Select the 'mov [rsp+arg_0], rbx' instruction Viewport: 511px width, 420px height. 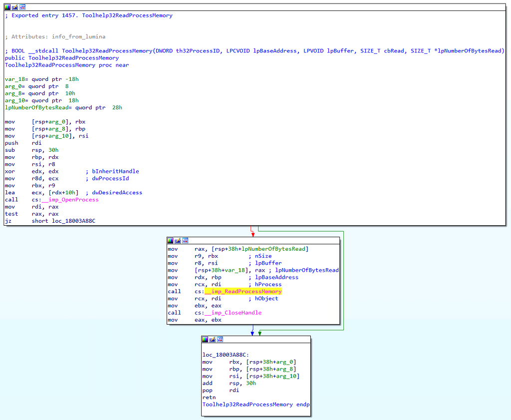[x=45, y=122]
